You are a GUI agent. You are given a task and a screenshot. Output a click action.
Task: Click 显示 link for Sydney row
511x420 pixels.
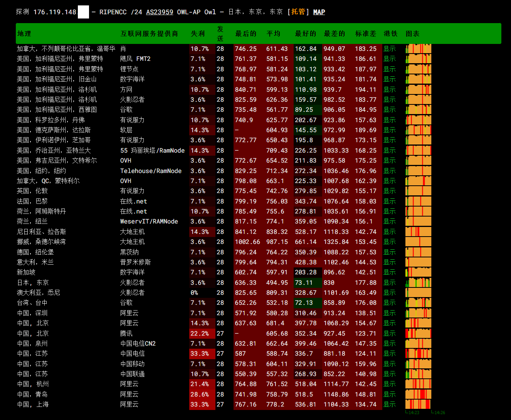pos(389,292)
